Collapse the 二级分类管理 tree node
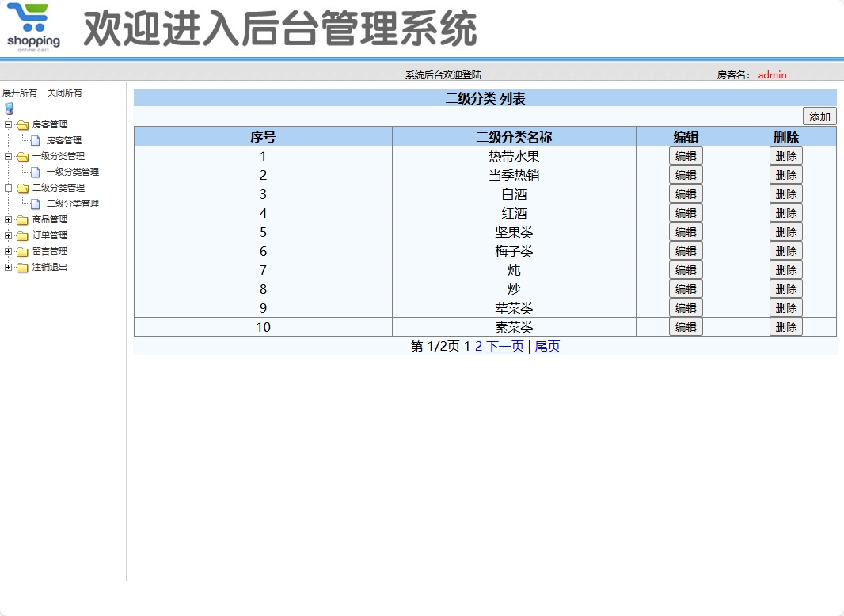844x616 pixels. [8, 188]
